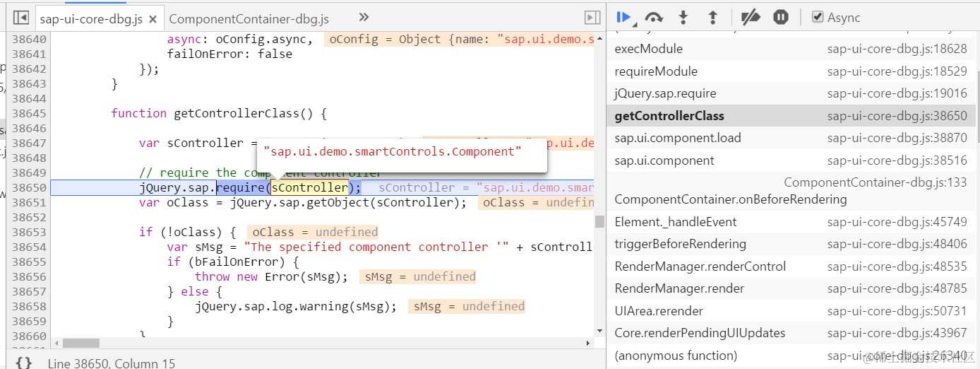Select sap.ui.component stack frame
Image resolution: width=980 pixels, height=369 pixels.
[791, 160]
